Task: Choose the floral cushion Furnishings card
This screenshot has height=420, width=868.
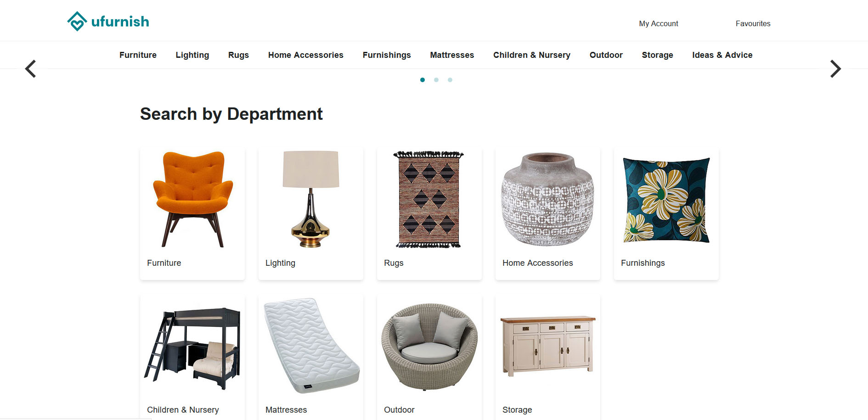Action: tap(666, 213)
